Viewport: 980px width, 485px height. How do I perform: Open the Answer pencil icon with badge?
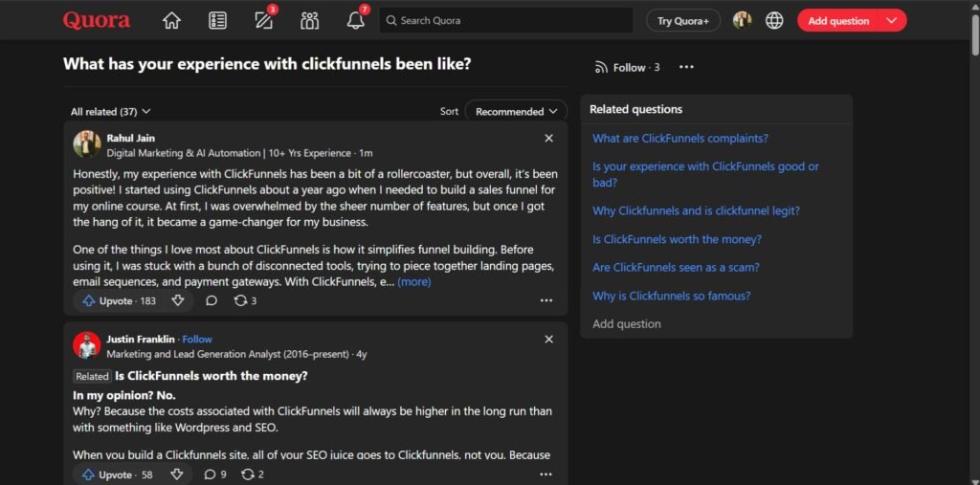264,21
